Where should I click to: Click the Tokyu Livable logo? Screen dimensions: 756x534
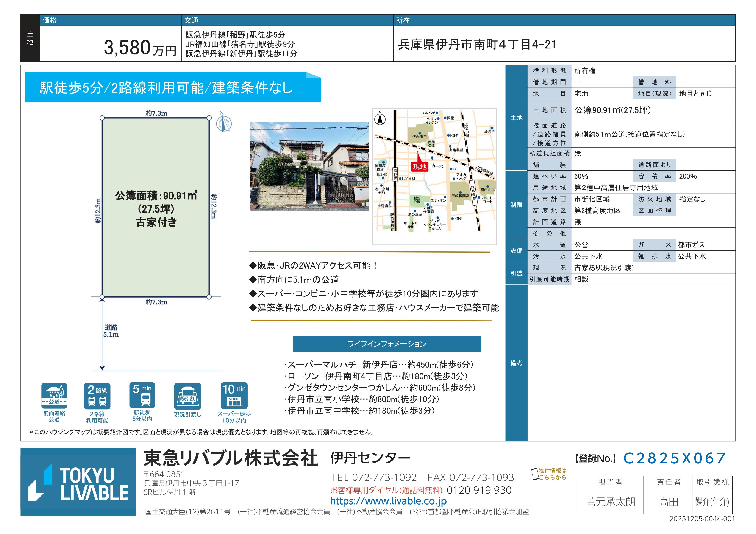(78, 482)
